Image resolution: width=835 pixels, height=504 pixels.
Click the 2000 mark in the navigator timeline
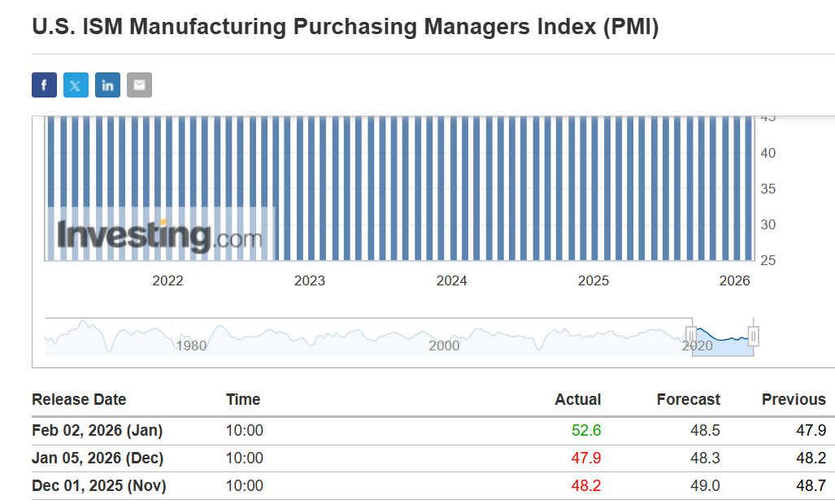444,345
